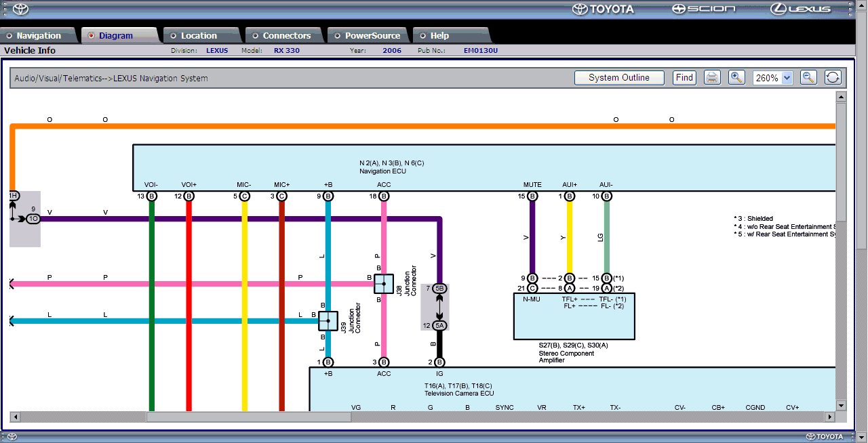The height and width of the screenshot is (443, 868).
Task: Click the Camera ECU ACC pin 3 circle
Action: [x=384, y=362]
